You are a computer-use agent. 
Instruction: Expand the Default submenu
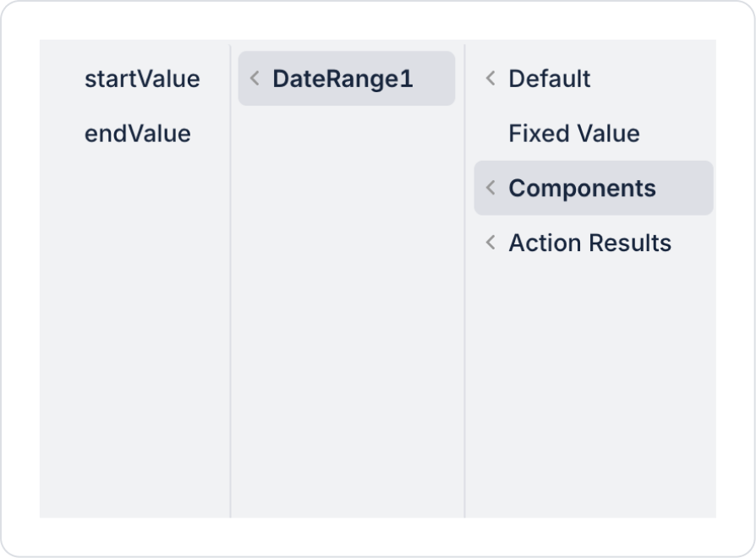[x=550, y=79]
